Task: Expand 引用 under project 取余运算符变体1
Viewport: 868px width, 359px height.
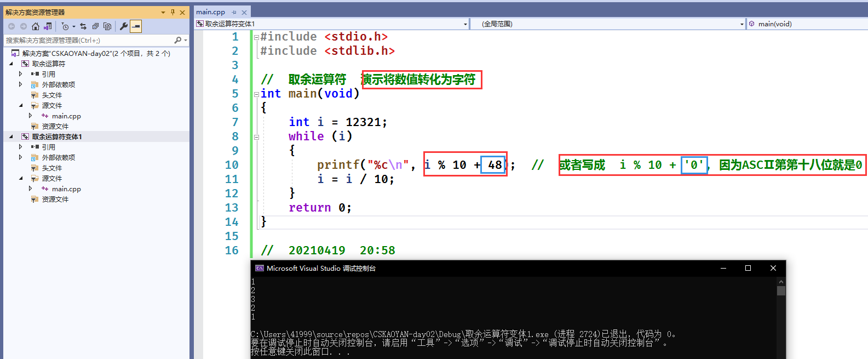Action: 21,147
